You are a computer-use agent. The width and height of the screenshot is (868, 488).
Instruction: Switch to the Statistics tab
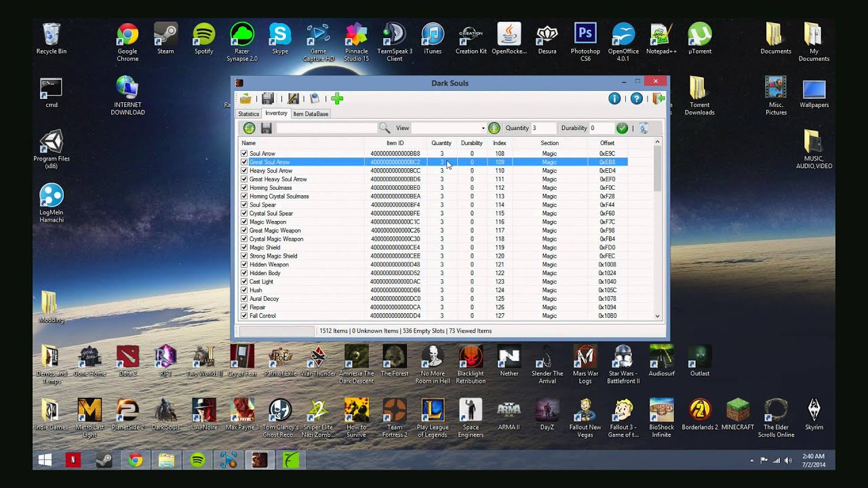coord(248,114)
